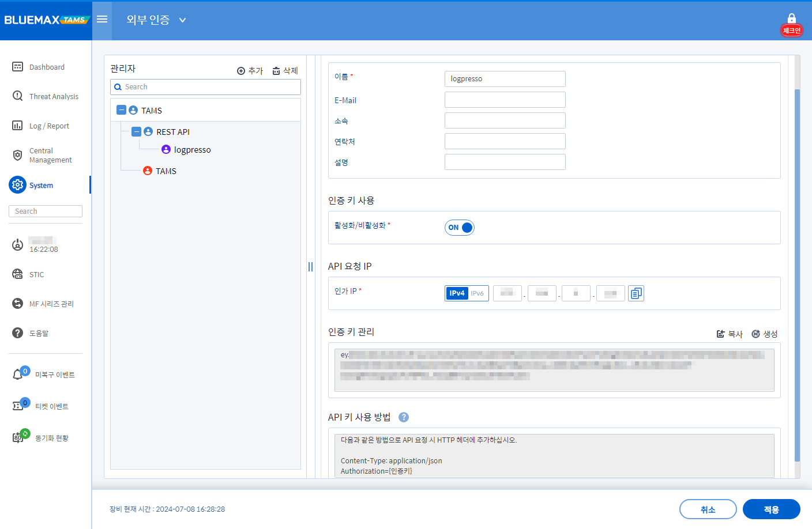Click the 16:22:08 timer text
Viewport: 812px width, 529px height.
click(44, 250)
